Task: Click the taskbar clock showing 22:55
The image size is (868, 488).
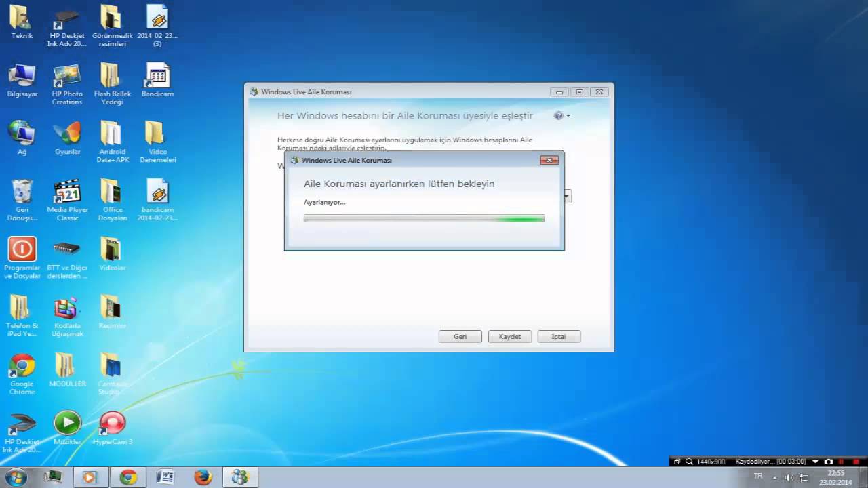Action: 835,477
